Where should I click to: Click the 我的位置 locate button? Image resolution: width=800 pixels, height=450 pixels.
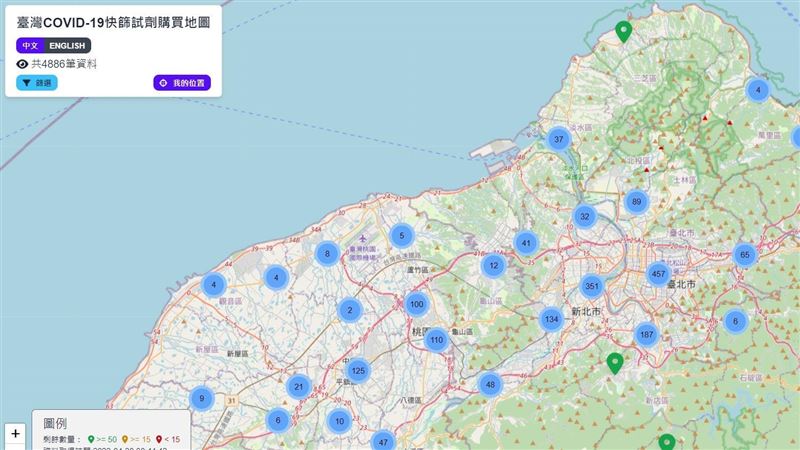(x=182, y=83)
